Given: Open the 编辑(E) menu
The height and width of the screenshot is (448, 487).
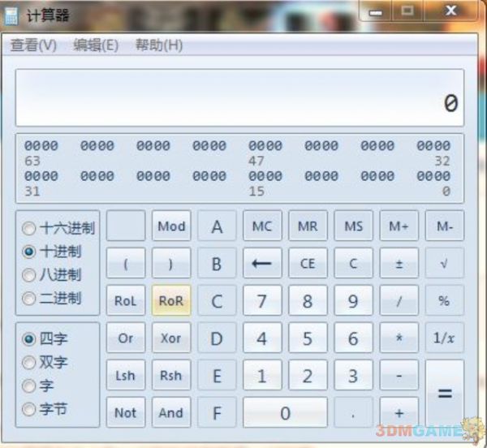Looking at the screenshot, I should pyautogui.click(x=95, y=45).
